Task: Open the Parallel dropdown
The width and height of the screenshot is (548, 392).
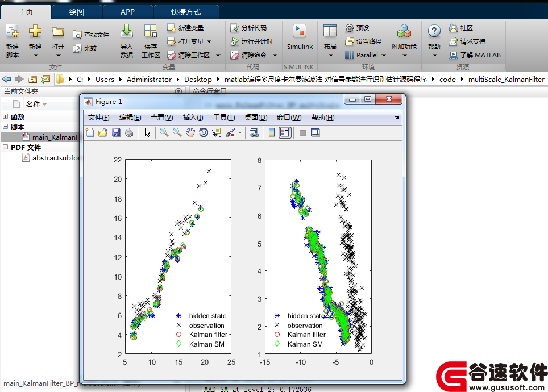Action: coord(365,55)
